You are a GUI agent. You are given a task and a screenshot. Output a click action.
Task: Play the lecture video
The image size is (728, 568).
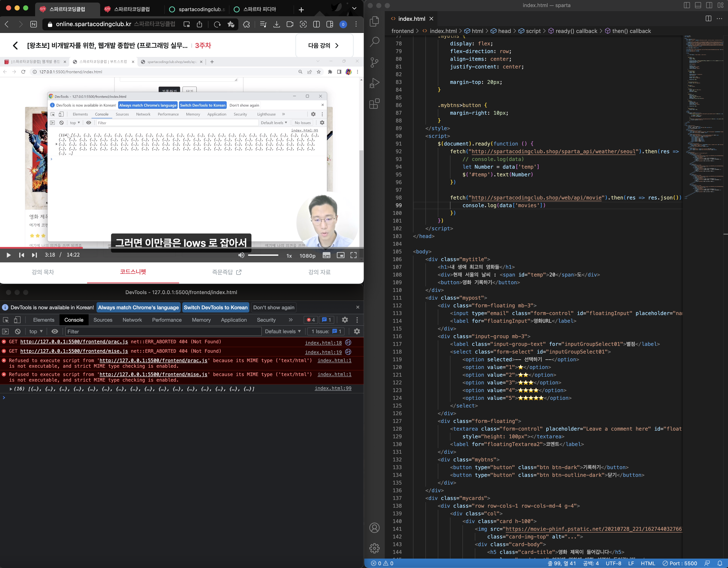pos(9,255)
